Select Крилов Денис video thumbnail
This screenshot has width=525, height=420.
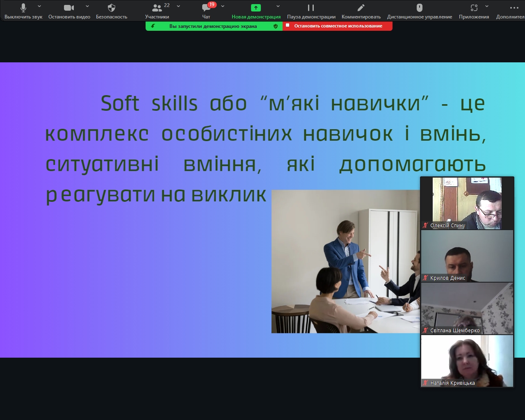point(467,256)
